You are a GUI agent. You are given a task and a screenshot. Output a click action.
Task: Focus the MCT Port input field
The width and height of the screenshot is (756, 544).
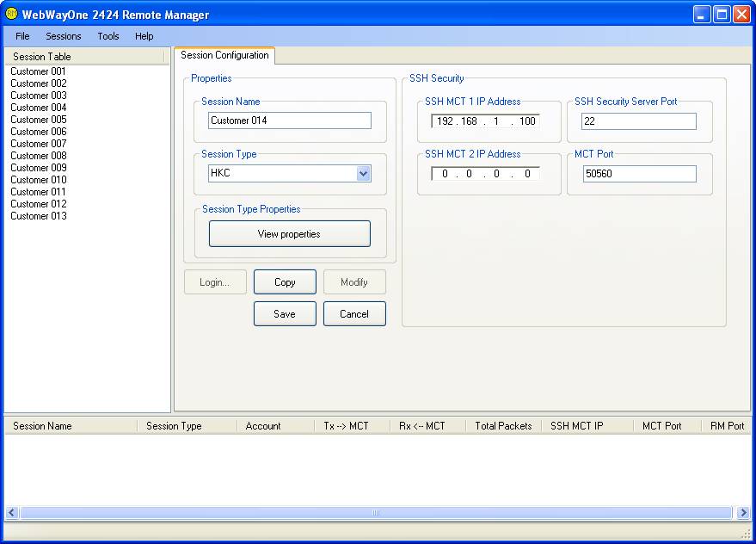638,174
